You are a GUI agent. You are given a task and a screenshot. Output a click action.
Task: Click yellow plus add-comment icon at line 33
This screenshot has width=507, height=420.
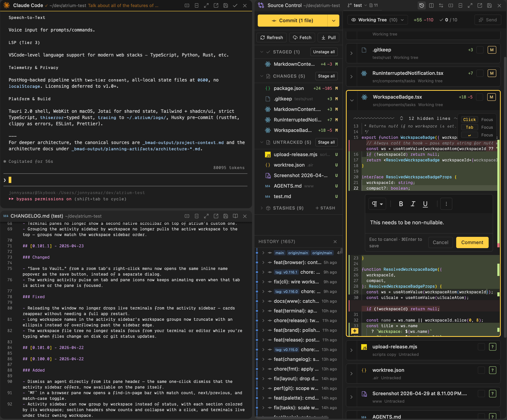(x=354, y=331)
